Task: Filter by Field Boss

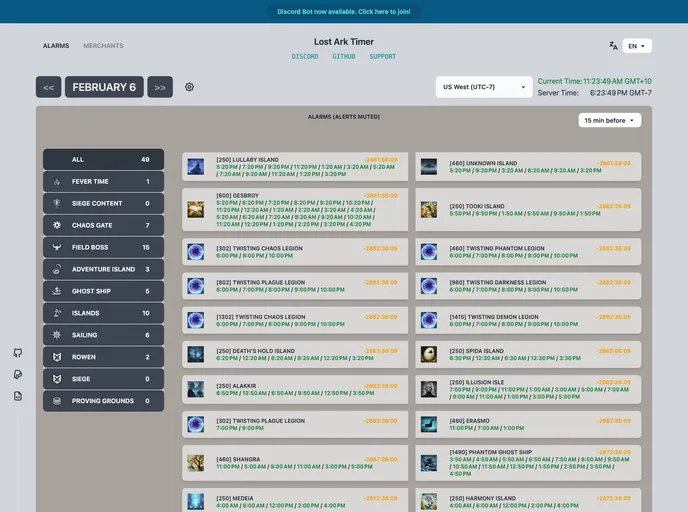Action: click(x=104, y=247)
